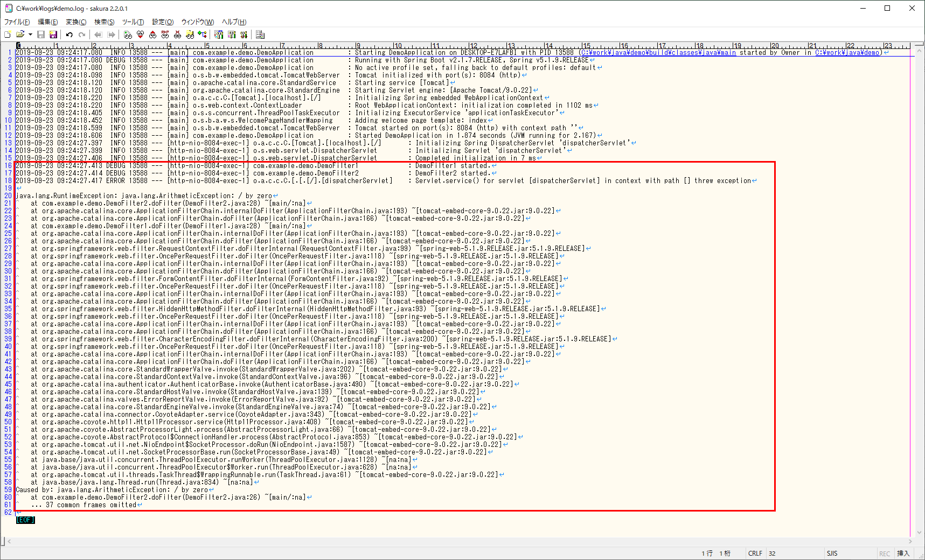
Task: Find next match with down-arrow binoculars
Action: (140, 34)
